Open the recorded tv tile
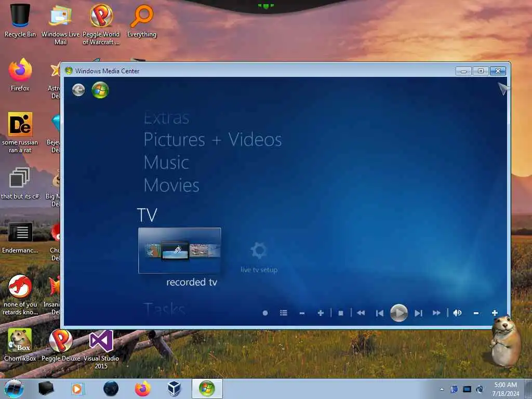Image resolution: width=532 pixels, height=399 pixels. click(179, 250)
